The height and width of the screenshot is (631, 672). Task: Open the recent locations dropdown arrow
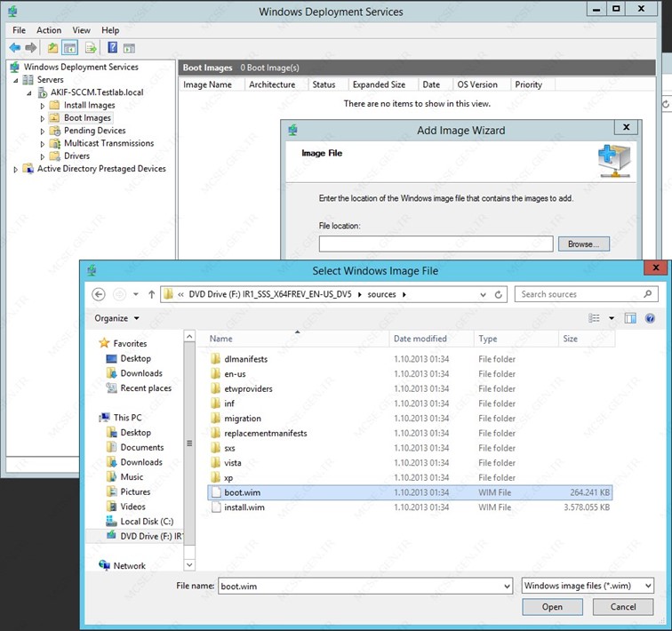tap(136, 294)
